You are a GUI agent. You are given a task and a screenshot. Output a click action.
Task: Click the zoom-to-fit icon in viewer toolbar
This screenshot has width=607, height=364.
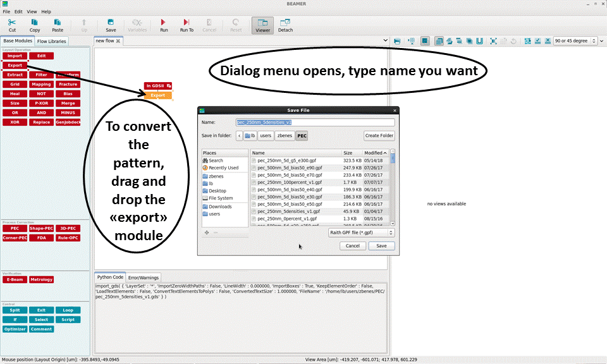pyautogui.click(x=493, y=41)
